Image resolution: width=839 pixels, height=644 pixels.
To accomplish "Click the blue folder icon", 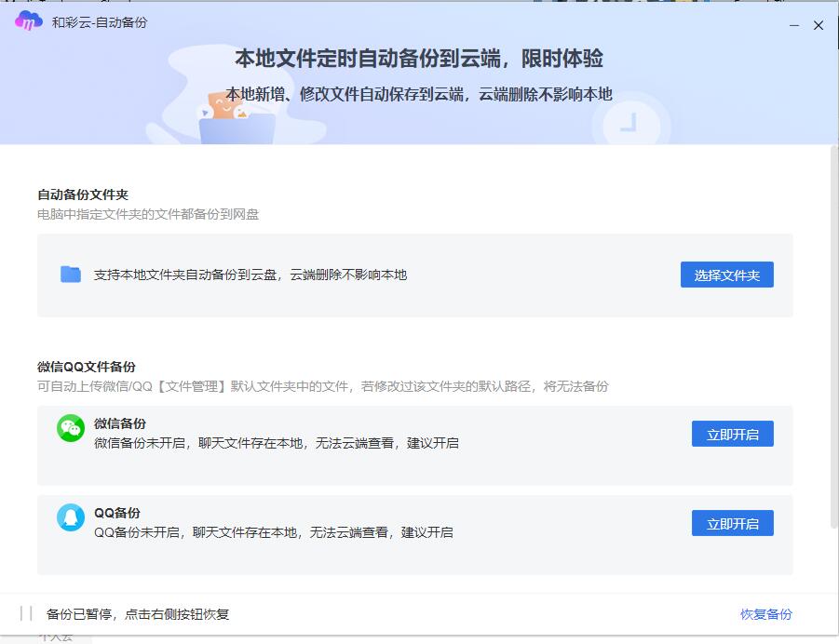I will point(71,275).
